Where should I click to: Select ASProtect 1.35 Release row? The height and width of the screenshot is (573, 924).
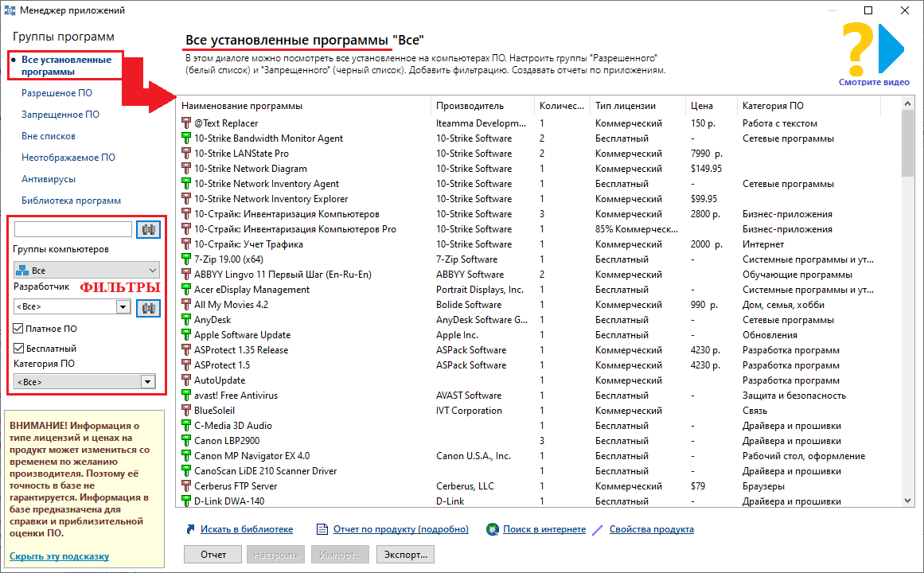[x=539, y=350]
